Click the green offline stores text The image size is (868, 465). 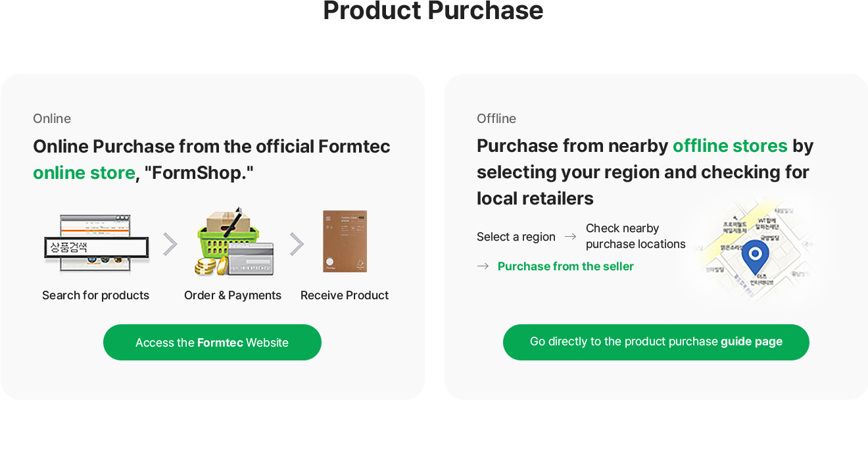(x=730, y=145)
